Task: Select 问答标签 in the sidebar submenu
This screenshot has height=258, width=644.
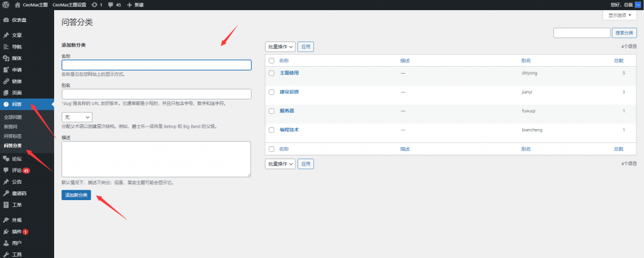Action: point(13,136)
